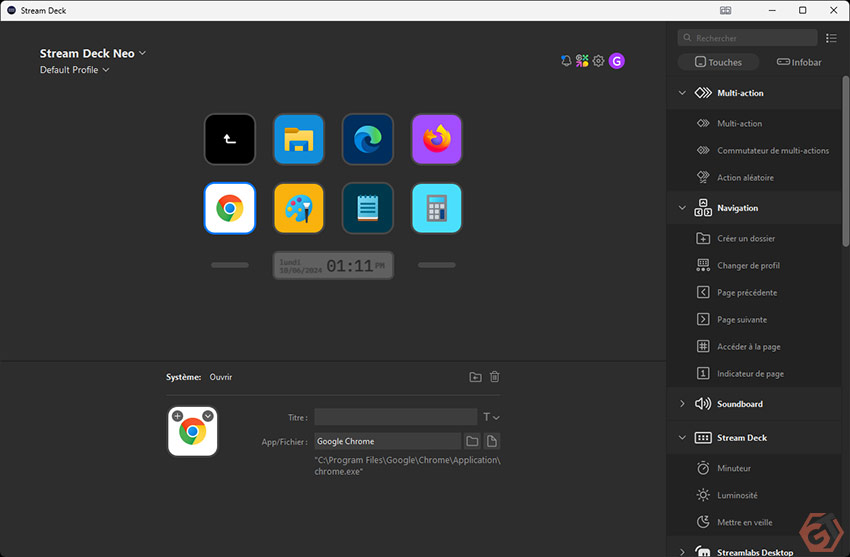Open notifications bell icon
Image resolution: width=850 pixels, height=557 pixels.
[x=566, y=61]
